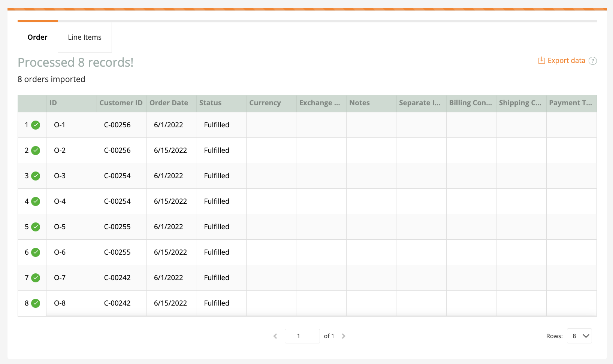Click date 6/15/2022 in order O-2 row

click(170, 151)
